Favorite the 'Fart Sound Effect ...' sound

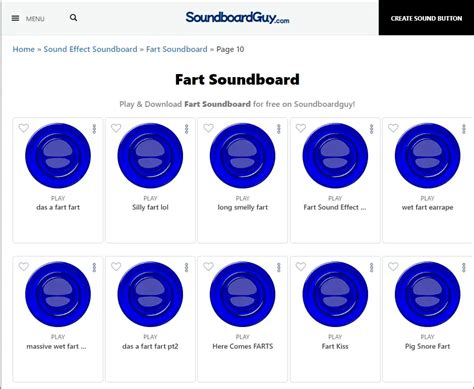(x=301, y=128)
